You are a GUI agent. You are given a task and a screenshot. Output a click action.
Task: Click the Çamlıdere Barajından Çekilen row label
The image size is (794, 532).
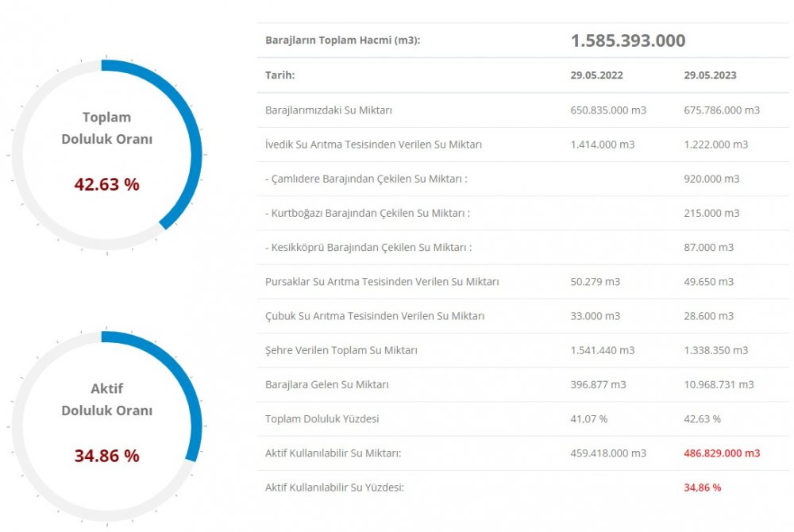pos(366,179)
